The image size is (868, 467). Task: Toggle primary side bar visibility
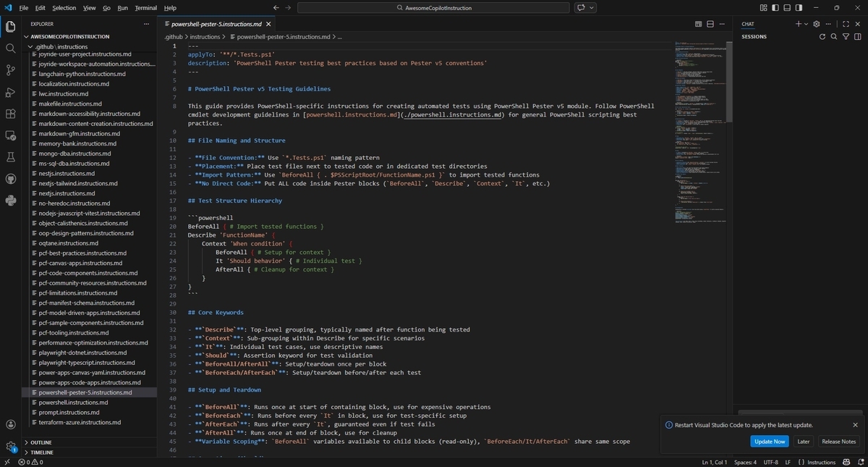pyautogui.click(x=775, y=8)
